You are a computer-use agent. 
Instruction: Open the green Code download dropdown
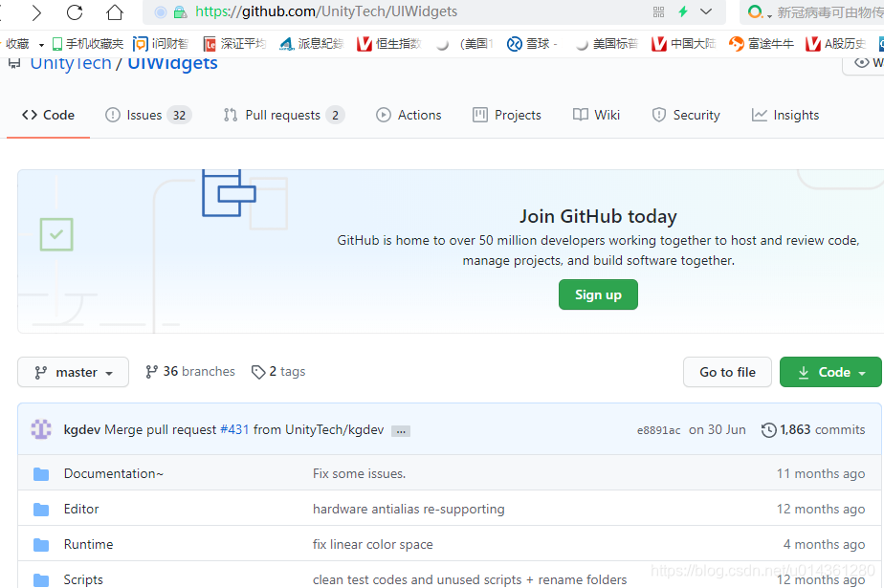[x=830, y=372]
